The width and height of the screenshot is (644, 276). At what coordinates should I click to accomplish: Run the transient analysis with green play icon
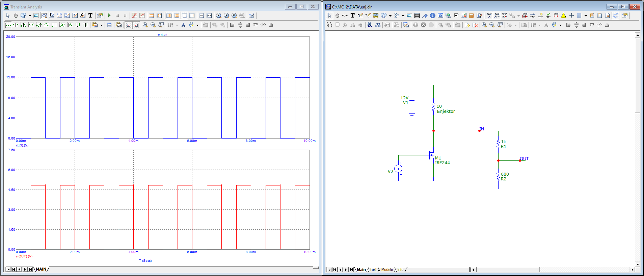click(x=109, y=16)
